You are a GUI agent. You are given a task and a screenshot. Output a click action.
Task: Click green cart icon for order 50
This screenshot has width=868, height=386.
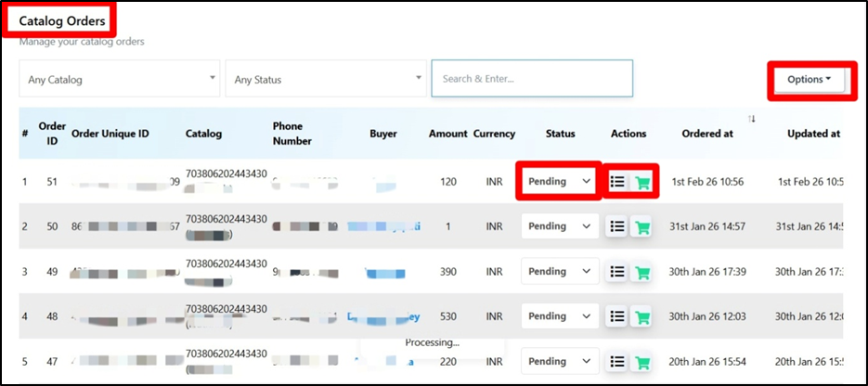641,226
